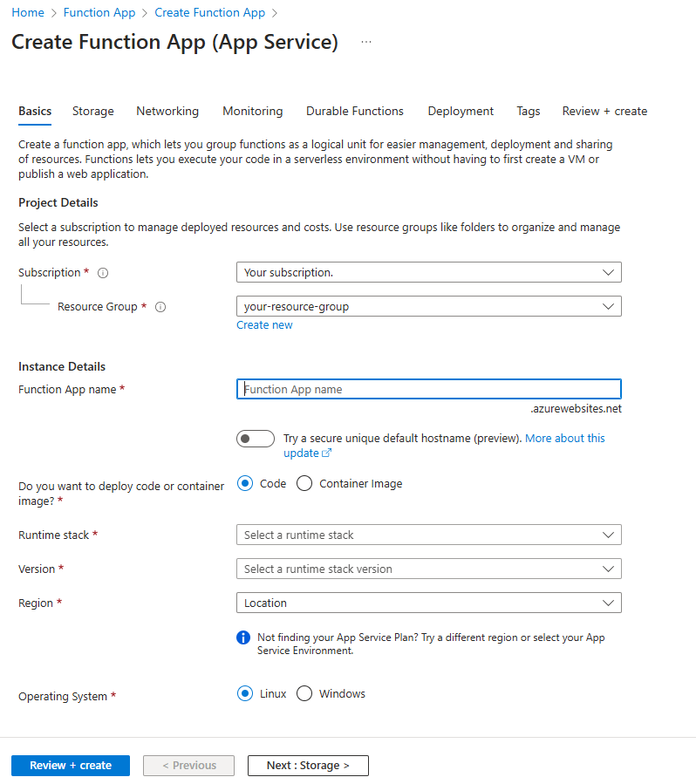
Task: Click the Review + create button
Action: [x=71, y=766]
